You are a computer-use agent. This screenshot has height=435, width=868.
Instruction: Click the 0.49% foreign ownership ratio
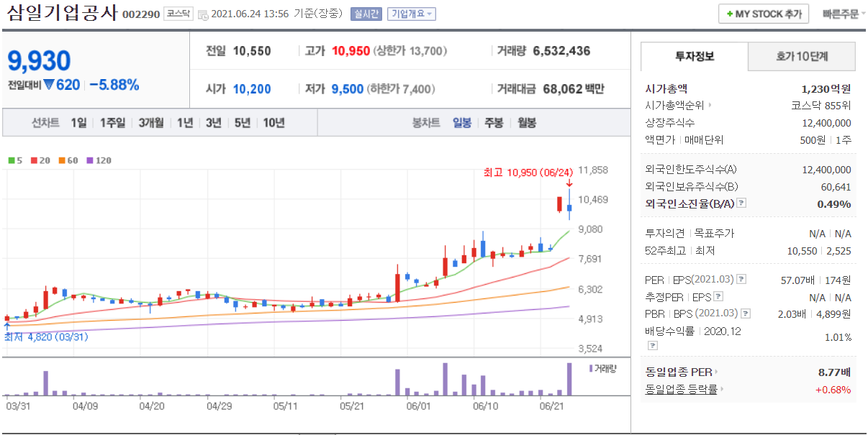(834, 203)
